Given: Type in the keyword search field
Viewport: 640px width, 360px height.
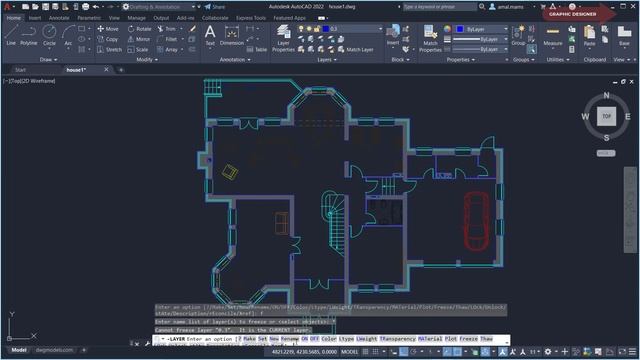Looking at the screenshot, I should [439, 7].
